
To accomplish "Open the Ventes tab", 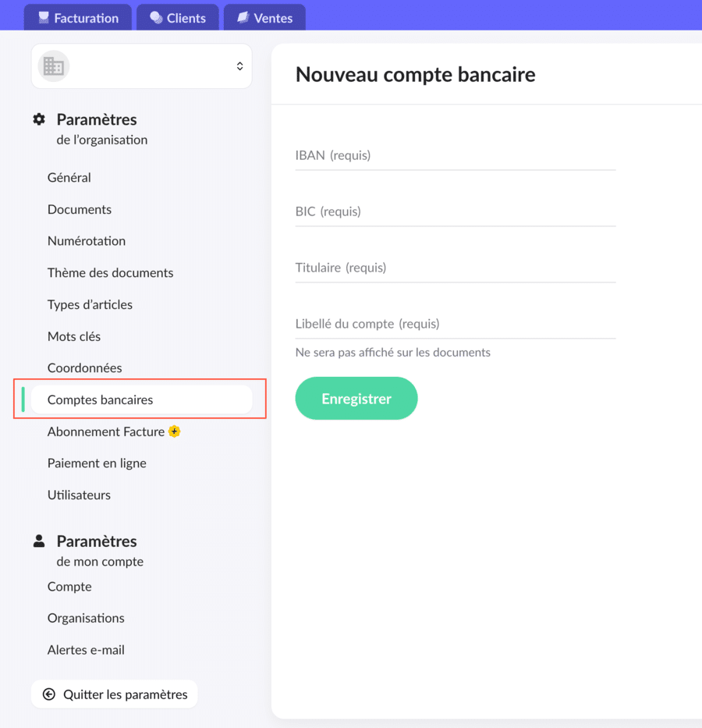I will click(264, 18).
